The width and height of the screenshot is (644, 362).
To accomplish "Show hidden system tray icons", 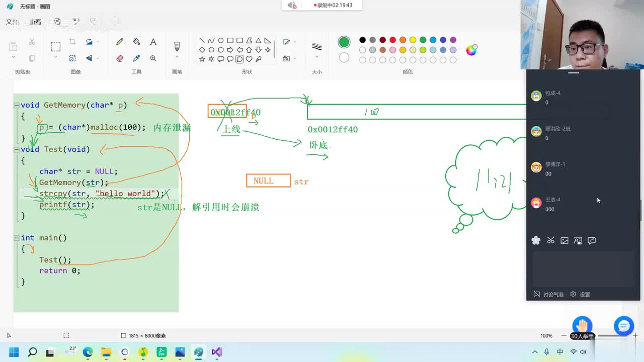I will tap(535, 352).
